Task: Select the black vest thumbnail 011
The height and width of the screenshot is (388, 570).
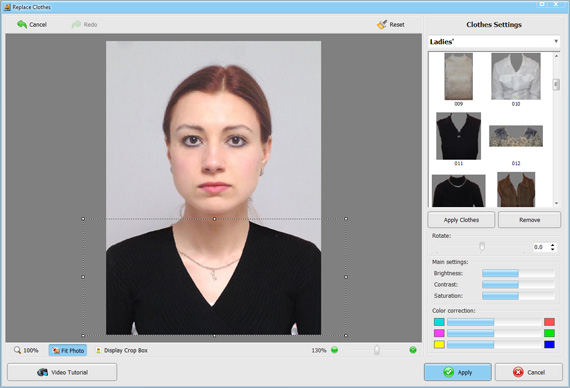Action: pos(458,136)
